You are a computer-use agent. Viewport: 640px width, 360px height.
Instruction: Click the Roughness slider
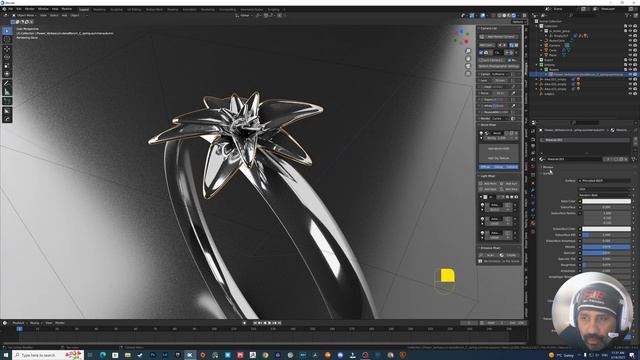click(606, 265)
